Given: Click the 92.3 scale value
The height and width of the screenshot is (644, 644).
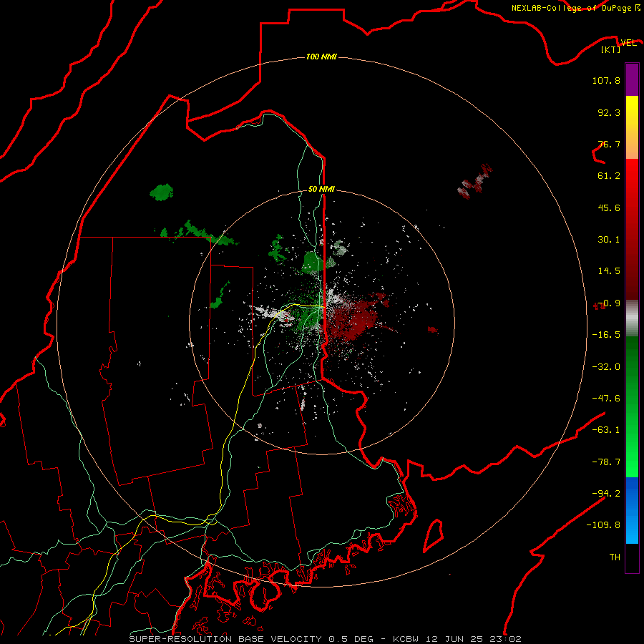Looking at the screenshot, I should point(609,112).
